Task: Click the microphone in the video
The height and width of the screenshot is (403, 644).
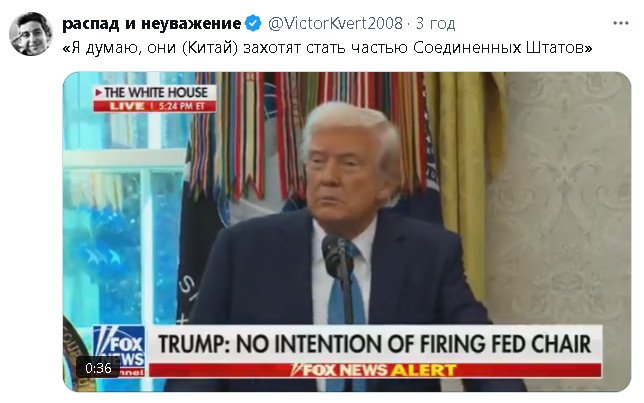Action: 337,257
